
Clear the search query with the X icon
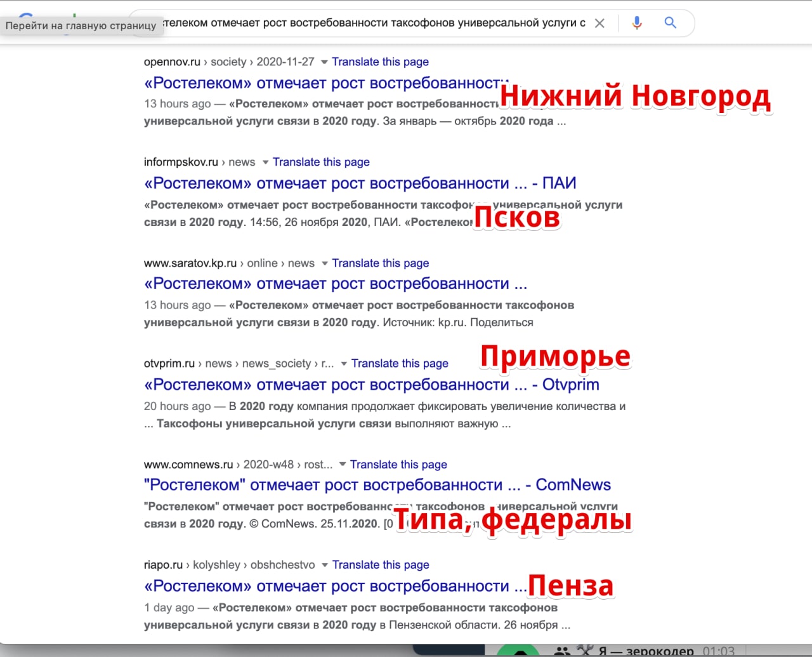[599, 23]
